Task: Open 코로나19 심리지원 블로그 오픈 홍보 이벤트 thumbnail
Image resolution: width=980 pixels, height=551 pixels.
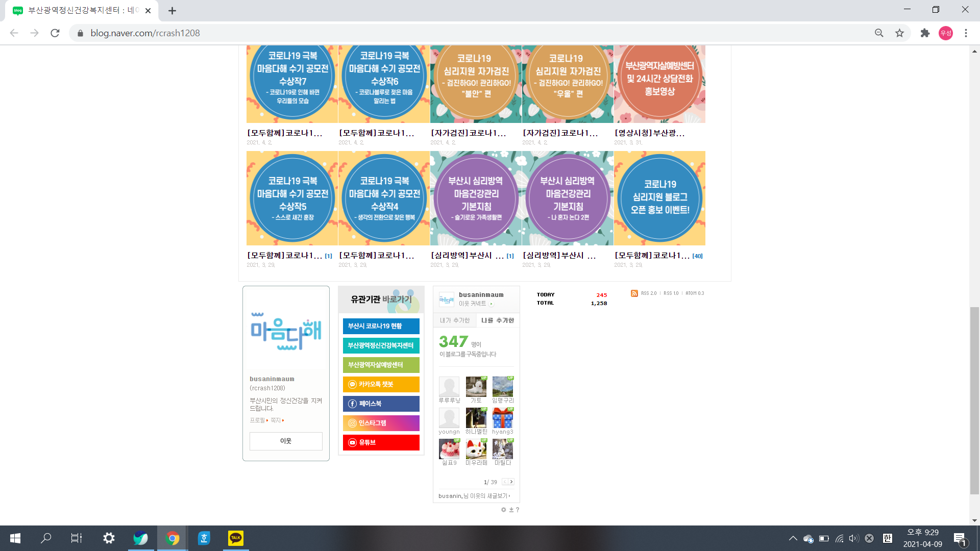Action: 659,198
